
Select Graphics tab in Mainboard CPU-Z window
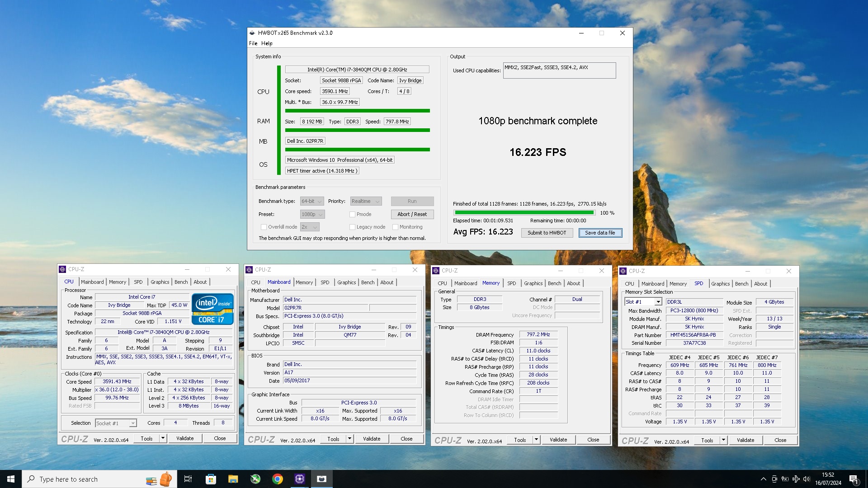[x=346, y=282]
